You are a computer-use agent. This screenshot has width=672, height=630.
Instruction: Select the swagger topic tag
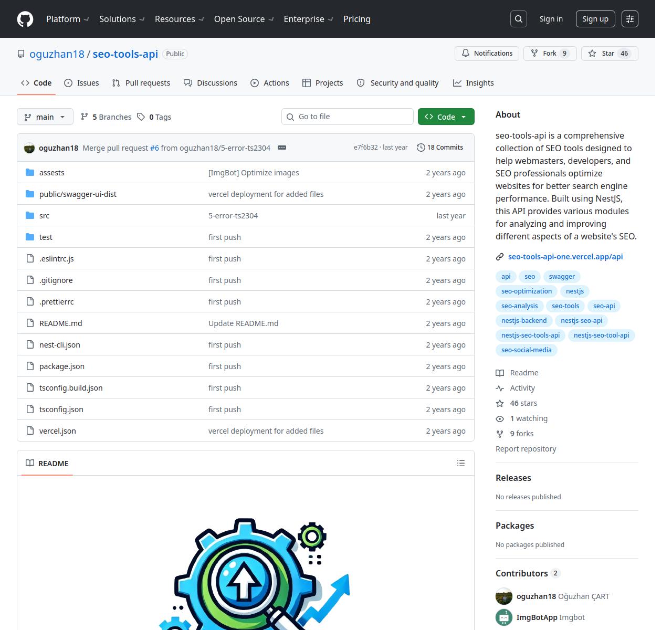562,277
